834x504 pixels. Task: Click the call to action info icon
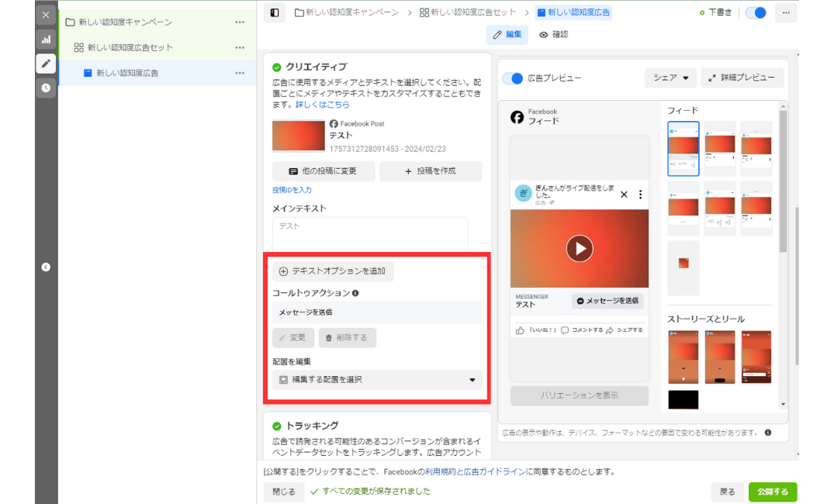click(355, 294)
